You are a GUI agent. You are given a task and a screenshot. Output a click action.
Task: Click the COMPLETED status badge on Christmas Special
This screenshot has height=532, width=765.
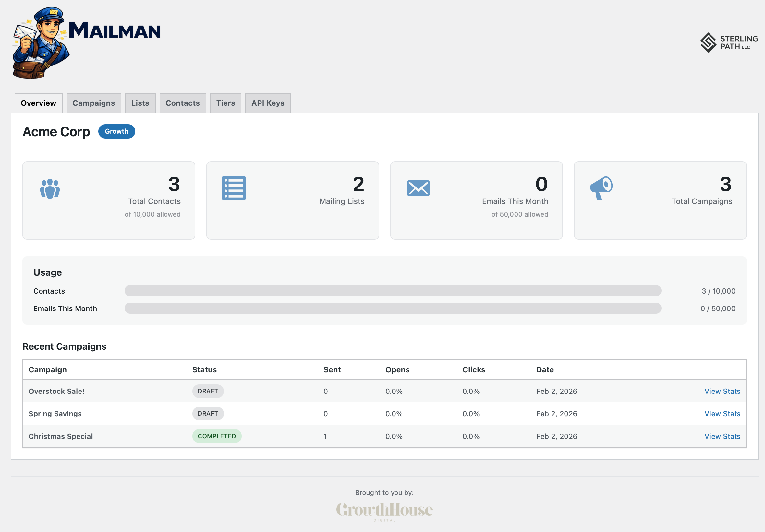(x=217, y=436)
